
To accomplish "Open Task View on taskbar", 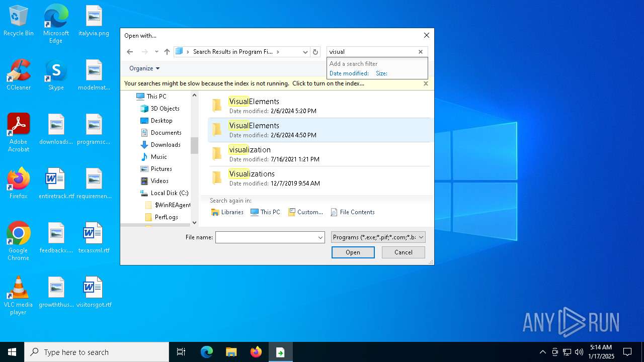I will 181,352.
